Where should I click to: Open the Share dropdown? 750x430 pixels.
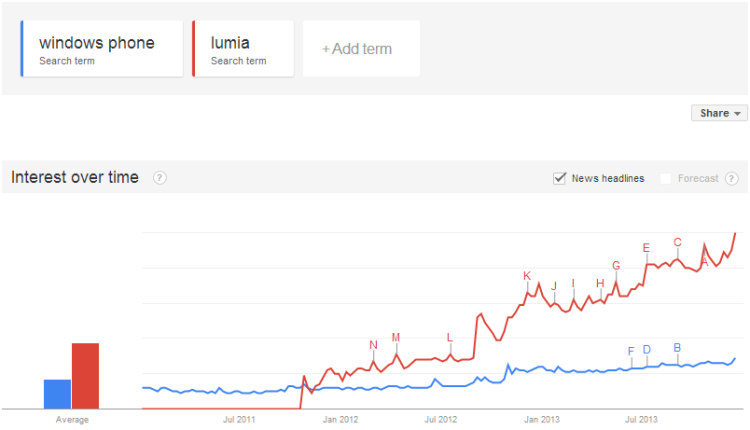719,113
